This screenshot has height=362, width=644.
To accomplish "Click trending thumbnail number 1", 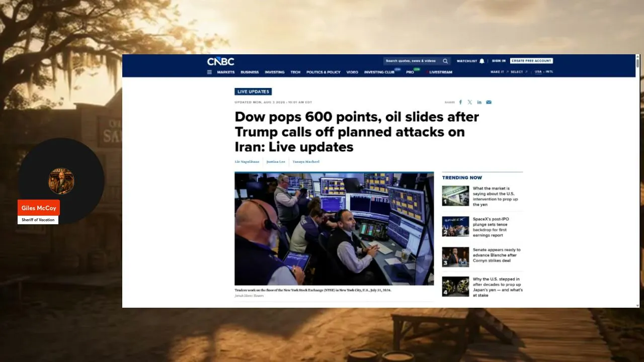I will point(456,196).
